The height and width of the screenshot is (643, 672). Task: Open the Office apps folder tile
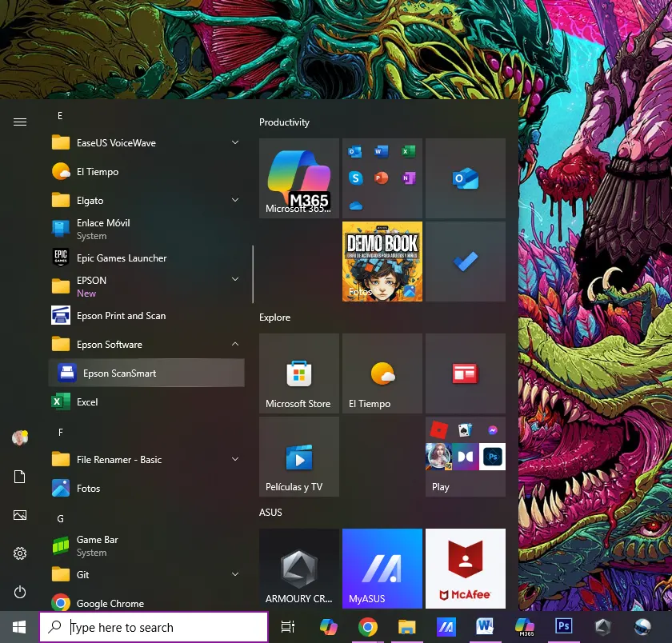[382, 178]
